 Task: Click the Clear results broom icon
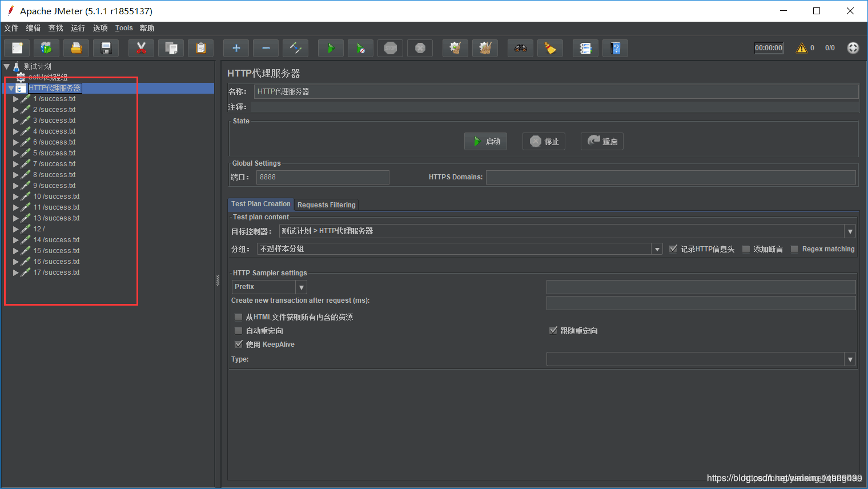455,49
